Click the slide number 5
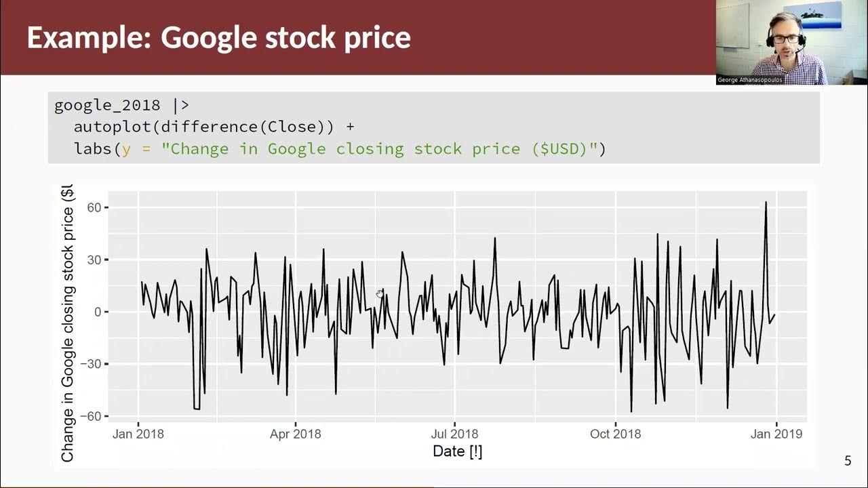The image size is (868, 488). (x=847, y=462)
